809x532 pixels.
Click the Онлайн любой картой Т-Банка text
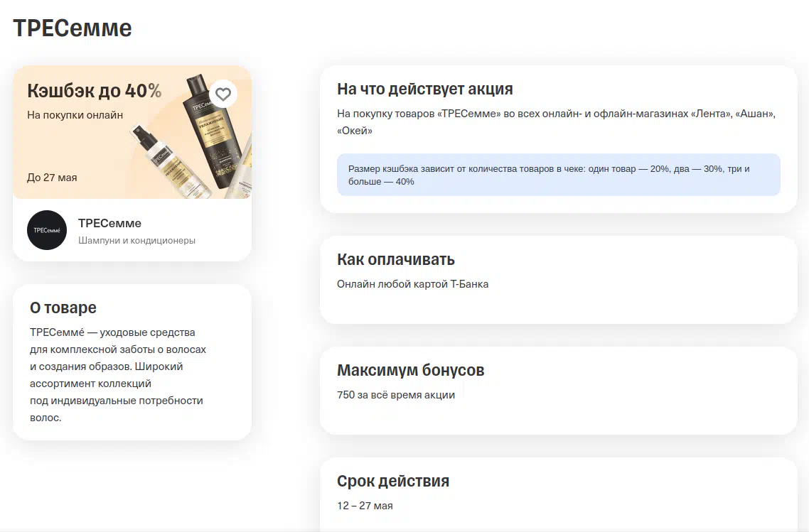(x=412, y=284)
